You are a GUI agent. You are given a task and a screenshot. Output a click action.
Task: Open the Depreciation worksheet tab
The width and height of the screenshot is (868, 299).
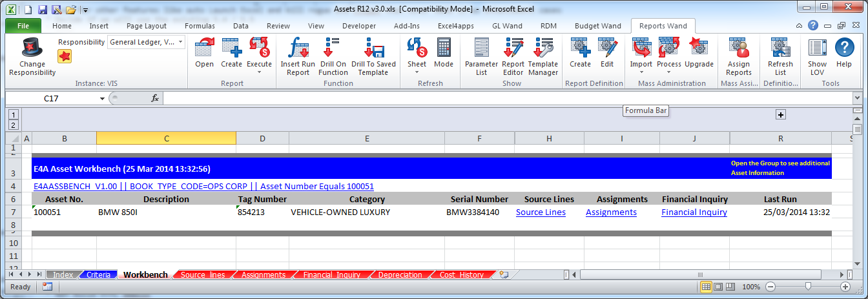click(400, 274)
